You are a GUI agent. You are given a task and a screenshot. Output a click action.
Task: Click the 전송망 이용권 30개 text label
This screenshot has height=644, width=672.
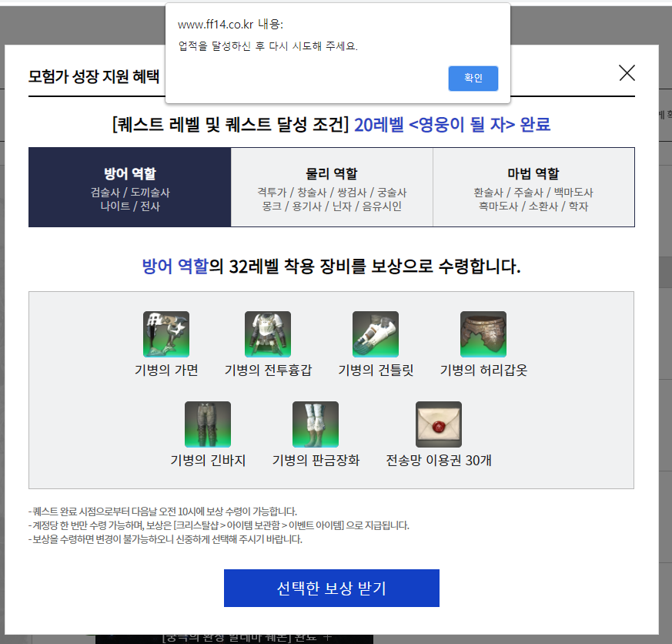pyautogui.click(x=439, y=461)
